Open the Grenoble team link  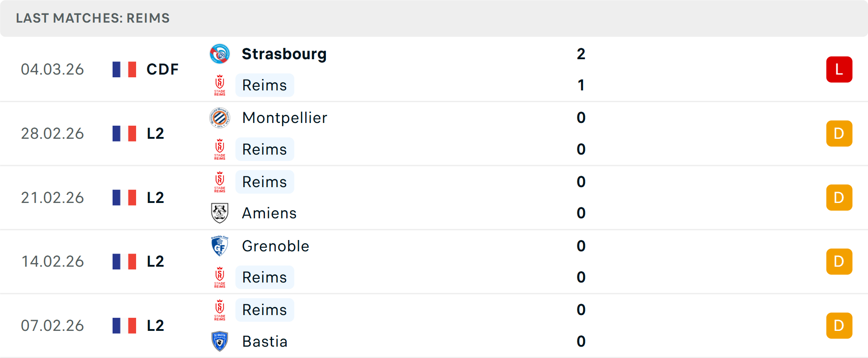coord(275,246)
